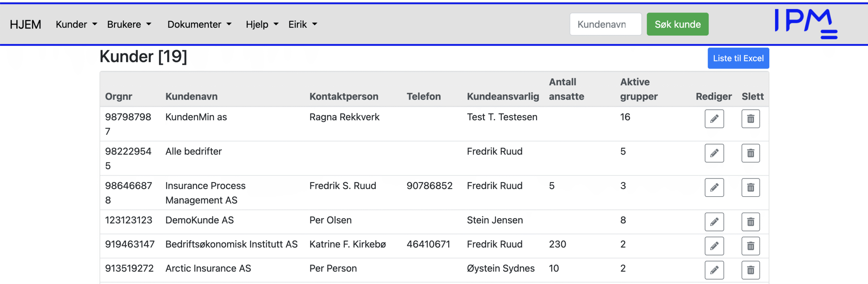The image size is (868, 284).
Task: Click the Kundenavn column header
Action: pos(191,97)
